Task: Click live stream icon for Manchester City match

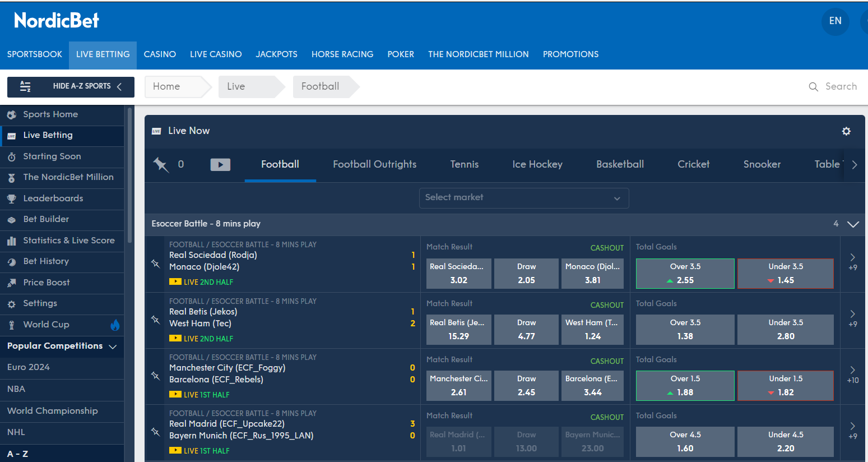Action: (x=175, y=395)
